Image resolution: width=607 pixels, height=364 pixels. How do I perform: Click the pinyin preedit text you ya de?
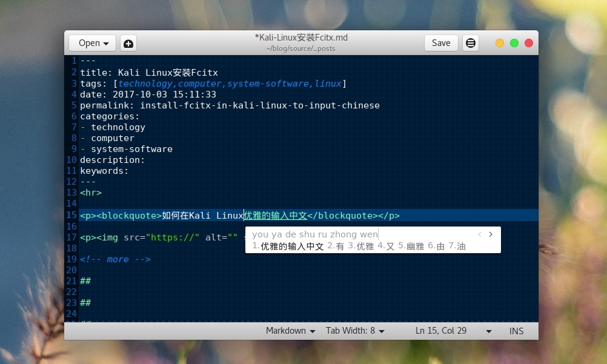[x=273, y=234]
